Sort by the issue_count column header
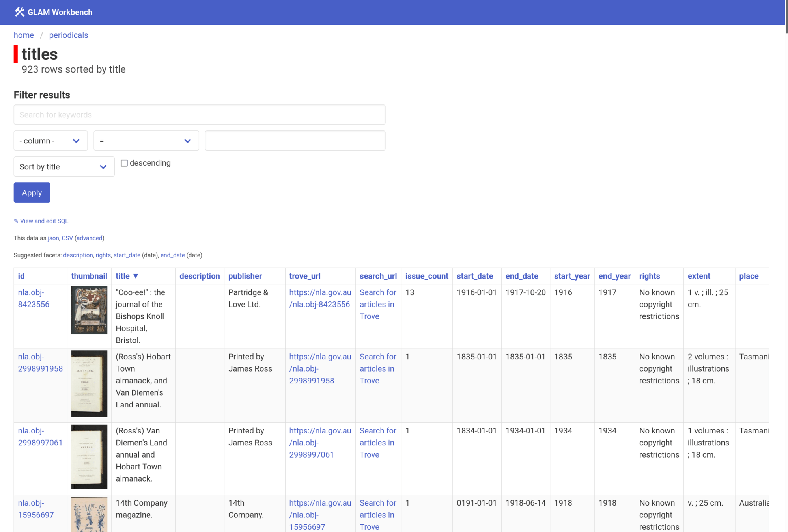This screenshot has height=532, width=788. click(426, 276)
